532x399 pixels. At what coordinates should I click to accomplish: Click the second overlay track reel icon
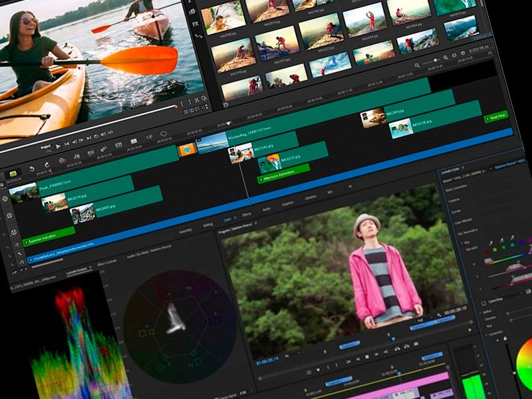pyautogui.click(x=13, y=232)
